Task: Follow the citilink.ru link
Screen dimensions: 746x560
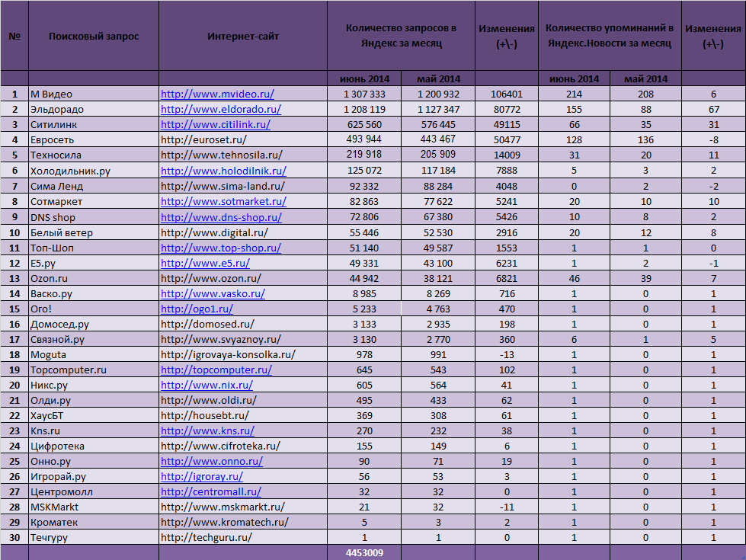Action: (216, 125)
